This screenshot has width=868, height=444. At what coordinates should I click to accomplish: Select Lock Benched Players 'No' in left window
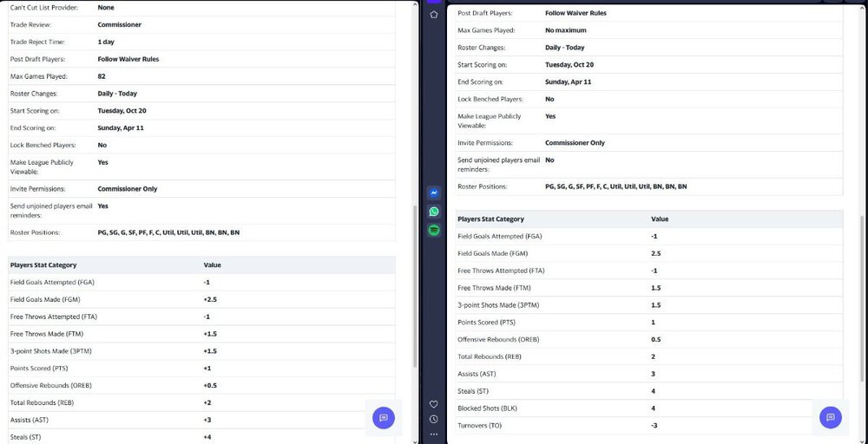[102, 145]
